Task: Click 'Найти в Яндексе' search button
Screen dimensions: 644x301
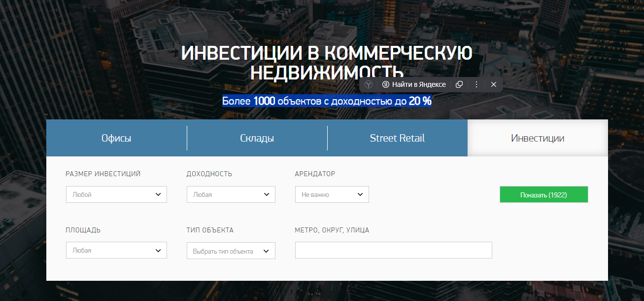Action: pos(414,84)
